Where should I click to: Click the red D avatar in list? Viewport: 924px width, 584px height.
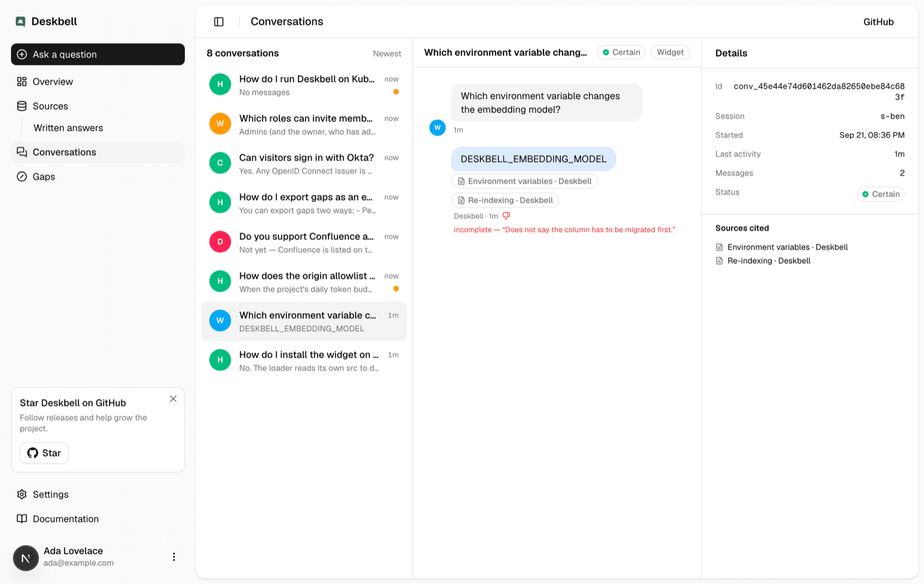220,242
